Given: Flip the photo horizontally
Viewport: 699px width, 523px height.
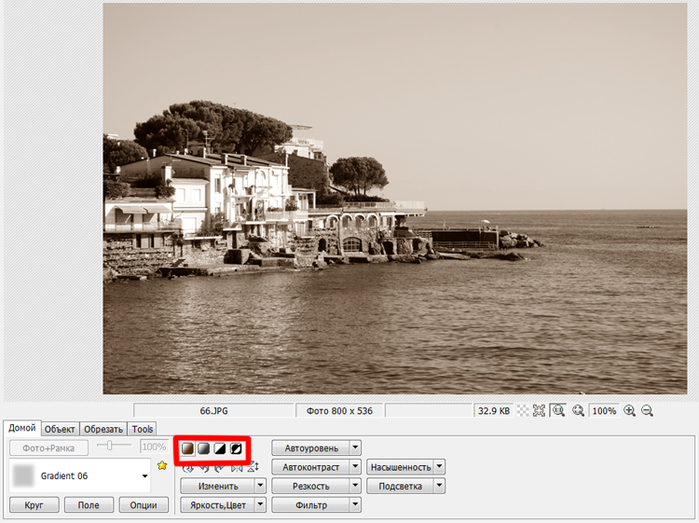Looking at the screenshot, I should pyautogui.click(x=236, y=468).
